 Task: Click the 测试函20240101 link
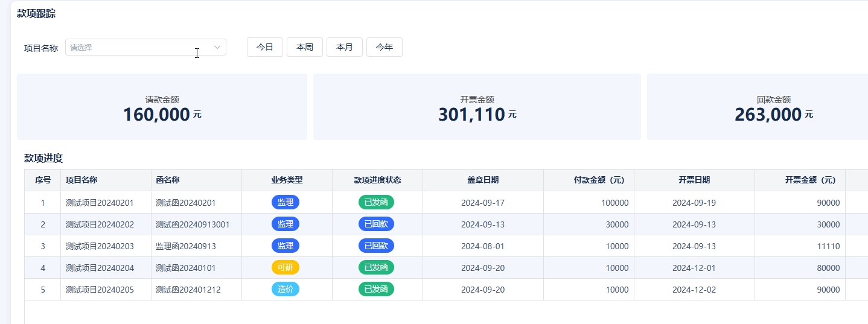click(x=185, y=268)
